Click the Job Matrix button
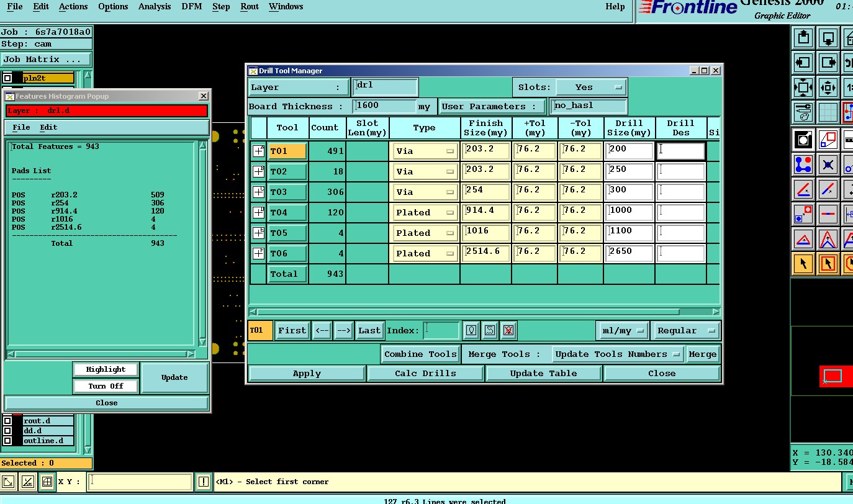This screenshot has width=853, height=504. tap(46, 60)
